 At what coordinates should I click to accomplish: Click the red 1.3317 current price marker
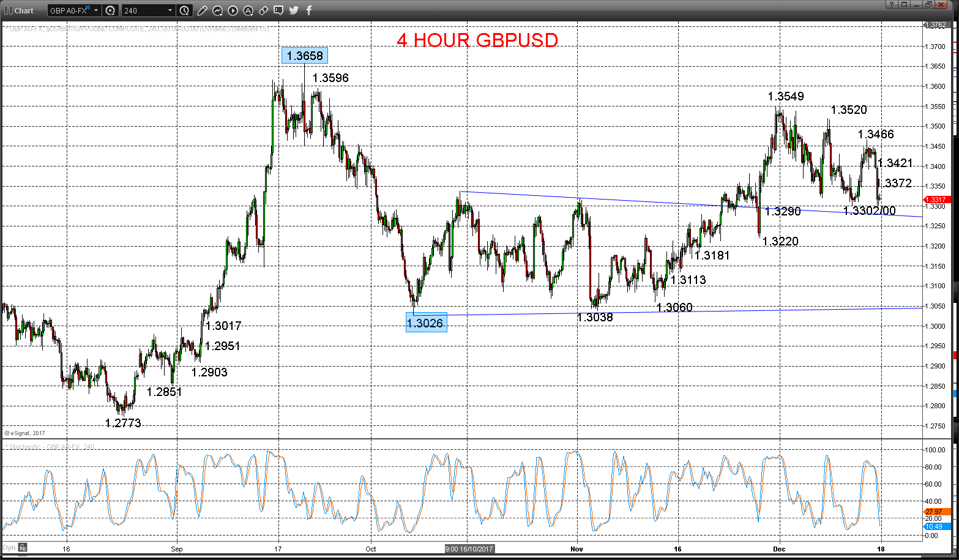[936, 200]
